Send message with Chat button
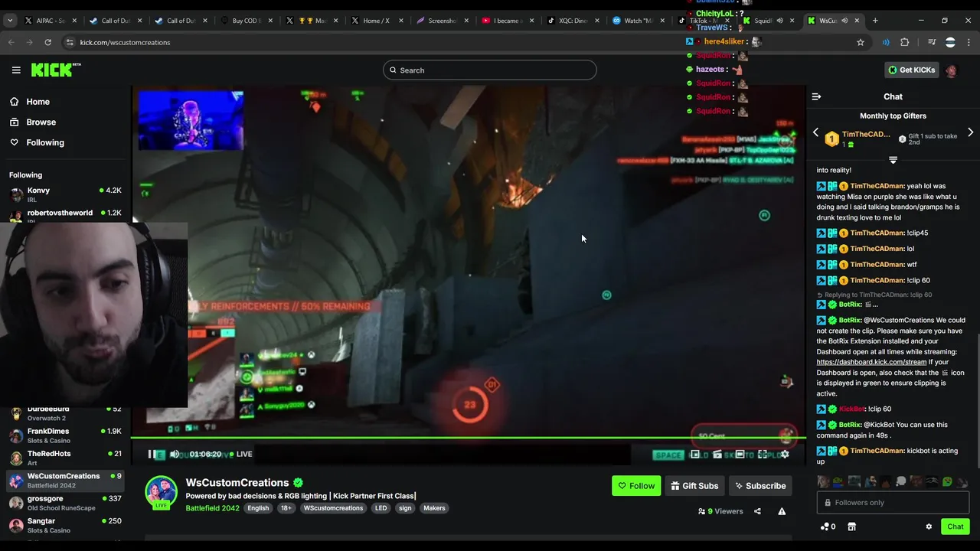This screenshot has height=551, width=980. [x=955, y=527]
